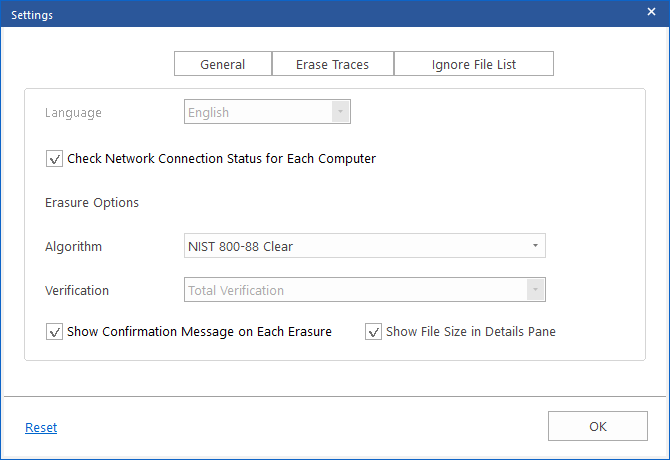
Task: Select the English language combo box field
Action: tap(267, 112)
